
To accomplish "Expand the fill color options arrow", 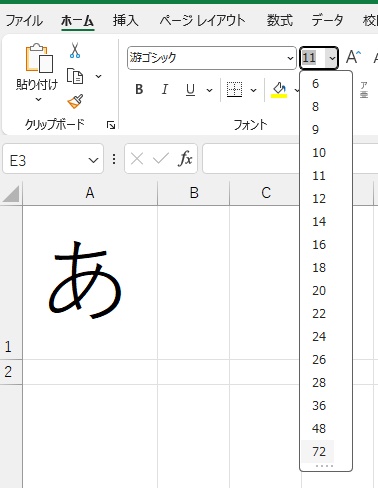I will [x=296, y=90].
